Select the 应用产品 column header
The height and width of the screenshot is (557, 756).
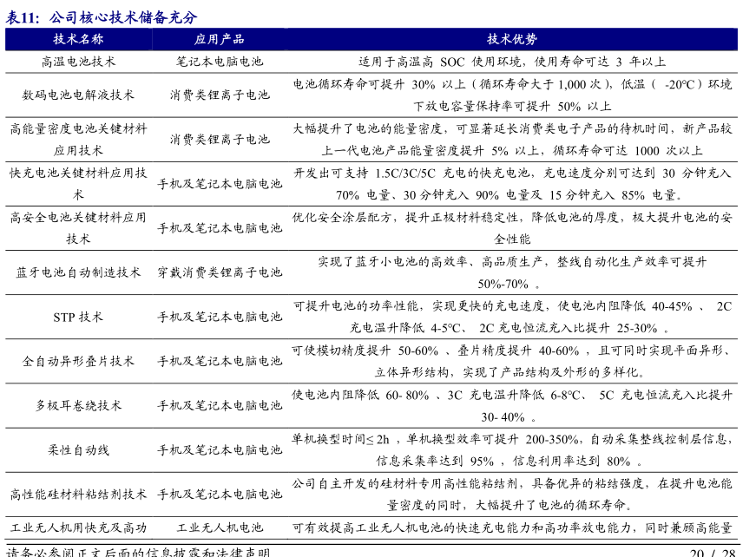click(219, 39)
